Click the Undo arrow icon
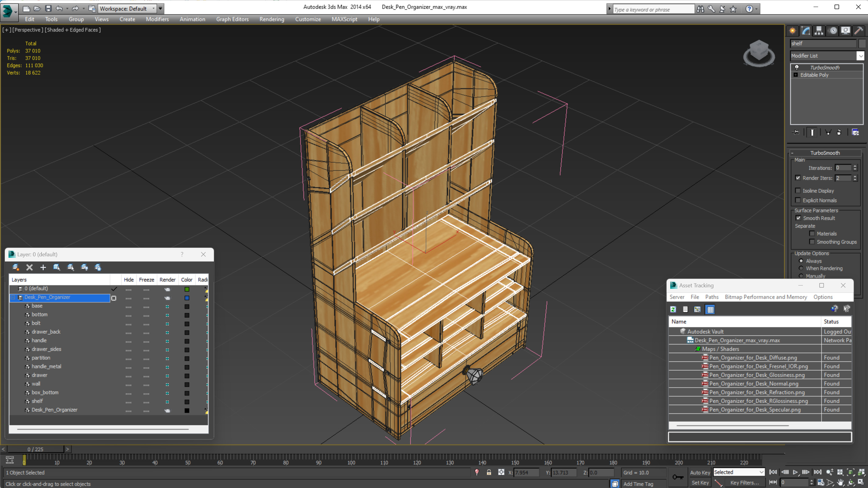 point(59,9)
